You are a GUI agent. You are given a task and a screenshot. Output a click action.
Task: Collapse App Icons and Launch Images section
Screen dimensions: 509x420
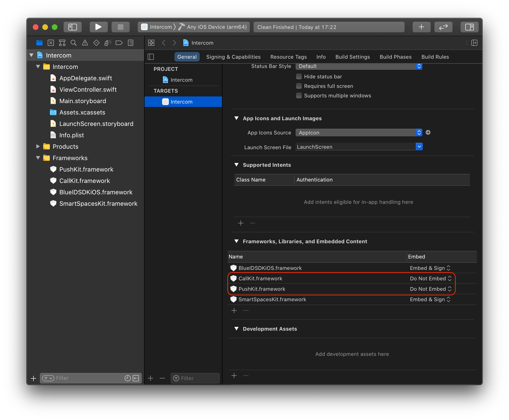point(236,118)
